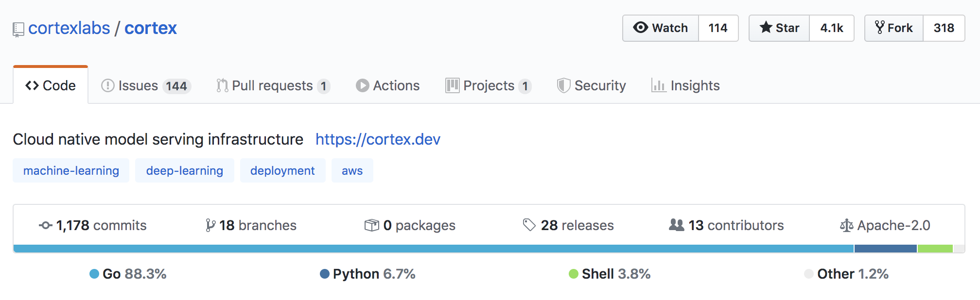
Task: View the 1,178 commits history
Action: [93, 225]
